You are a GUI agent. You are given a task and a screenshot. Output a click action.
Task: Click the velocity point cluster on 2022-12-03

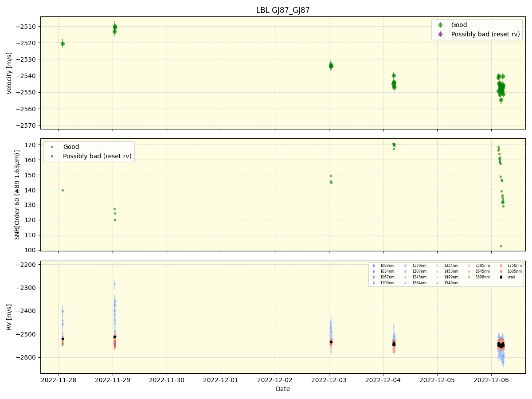(331, 66)
